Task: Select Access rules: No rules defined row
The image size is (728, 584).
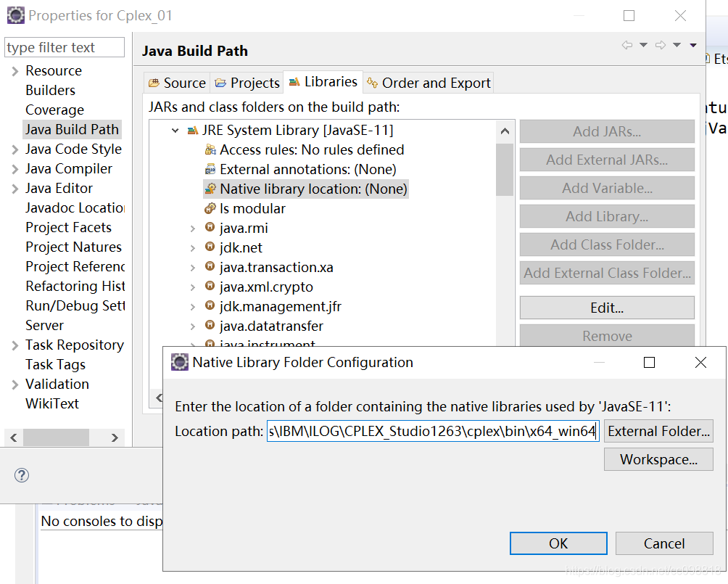Action: (305, 149)
